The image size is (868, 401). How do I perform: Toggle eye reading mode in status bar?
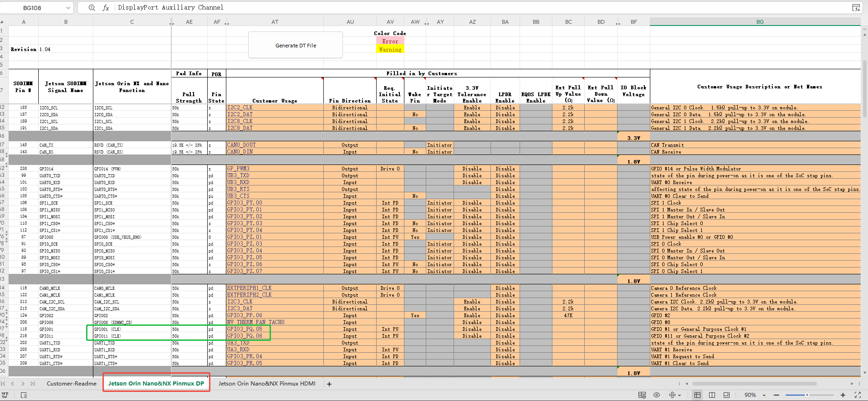coord(657,395)
